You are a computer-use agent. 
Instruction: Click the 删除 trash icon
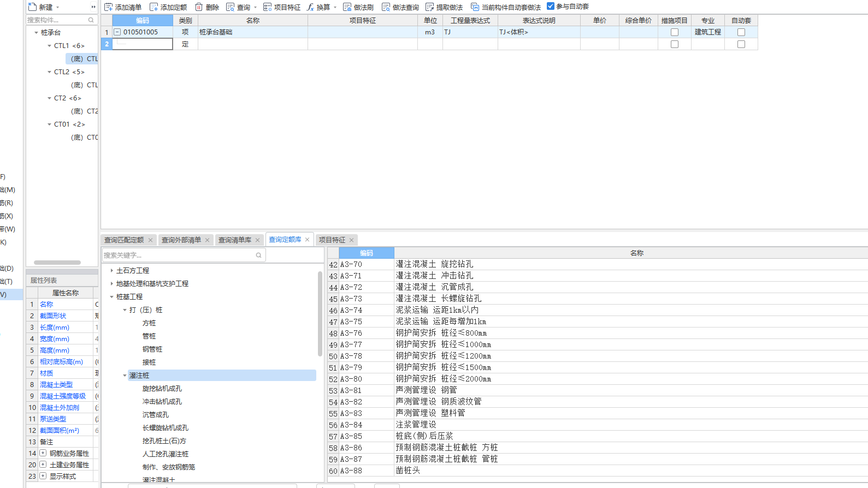pyautogui.click(x=199, y=7)
